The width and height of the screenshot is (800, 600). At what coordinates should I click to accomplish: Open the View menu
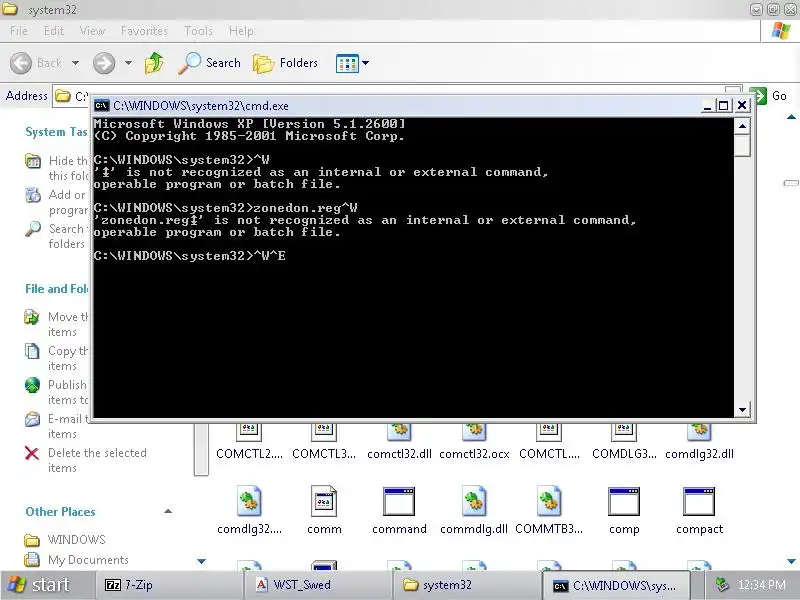pos(92,31)
